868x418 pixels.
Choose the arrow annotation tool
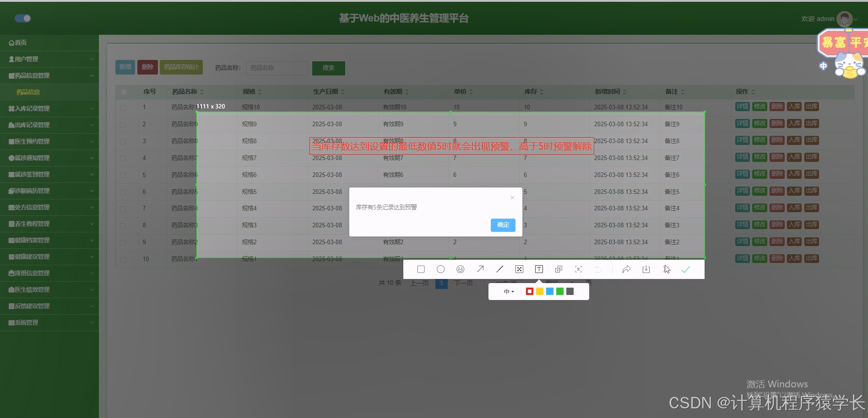(x=480, y=269)
